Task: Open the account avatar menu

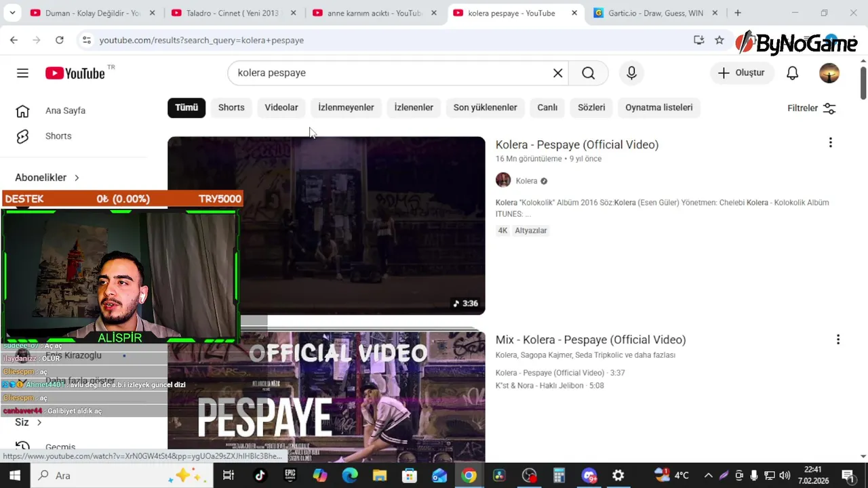Action: click(x=829, y=73)
